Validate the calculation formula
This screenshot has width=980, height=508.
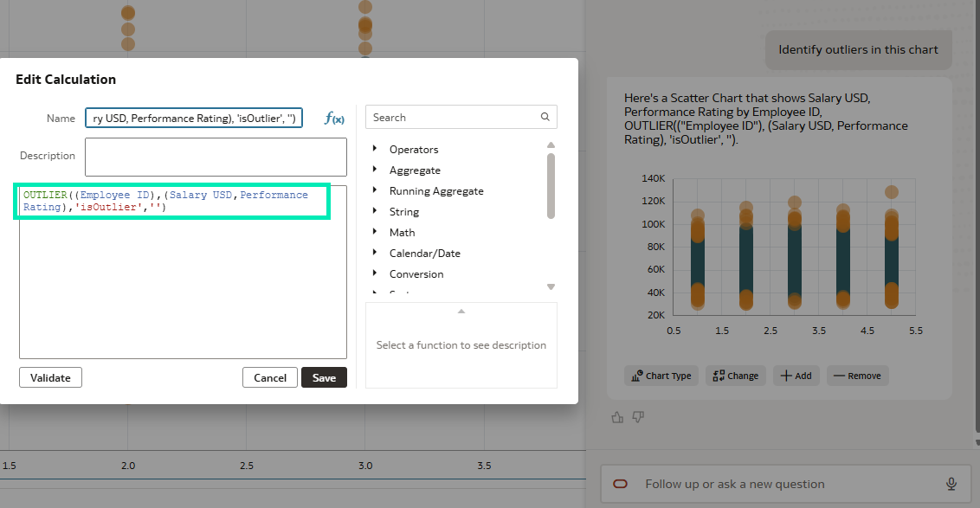pyautogui.click(x=50, y=377)
